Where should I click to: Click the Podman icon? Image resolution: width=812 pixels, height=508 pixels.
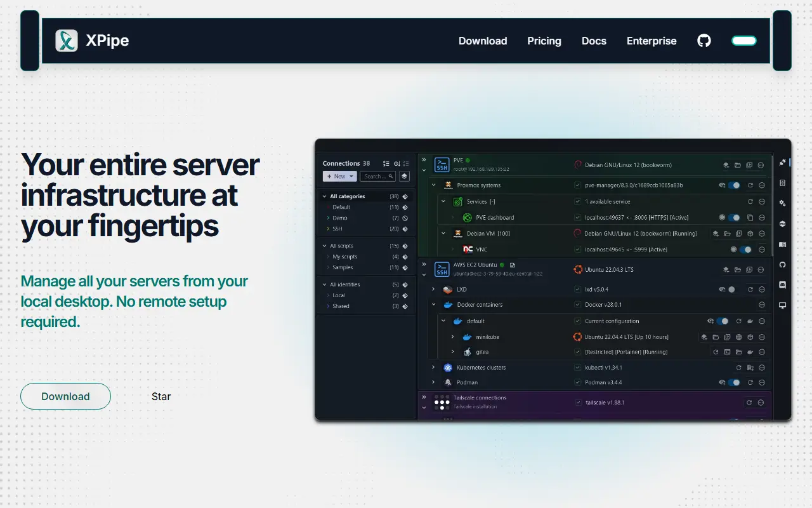[x=448, y=382]
